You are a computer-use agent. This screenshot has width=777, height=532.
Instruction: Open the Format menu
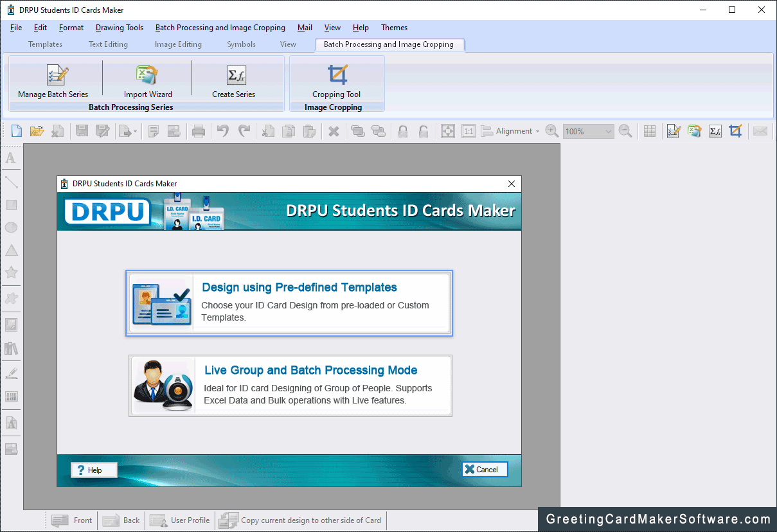(x=71, y=28)
